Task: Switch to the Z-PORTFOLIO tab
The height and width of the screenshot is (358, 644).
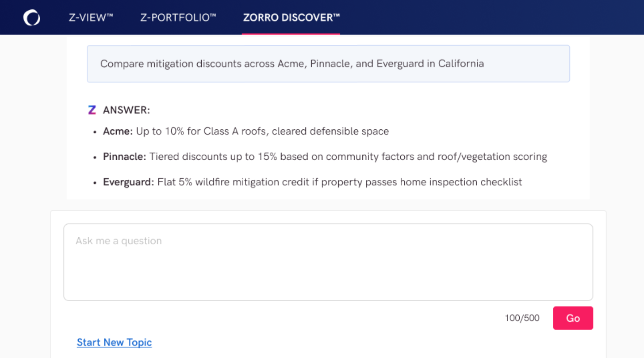Action: click(x=178, y=18)
